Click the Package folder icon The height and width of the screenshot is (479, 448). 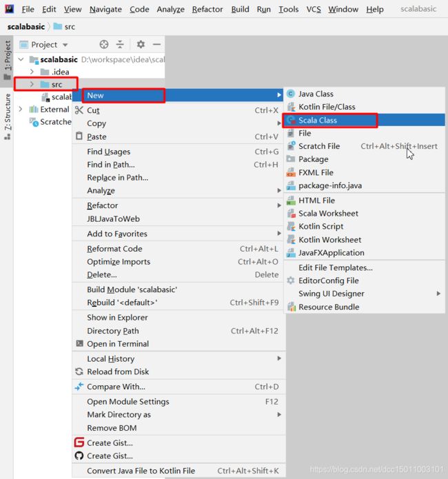click(291, 159)
